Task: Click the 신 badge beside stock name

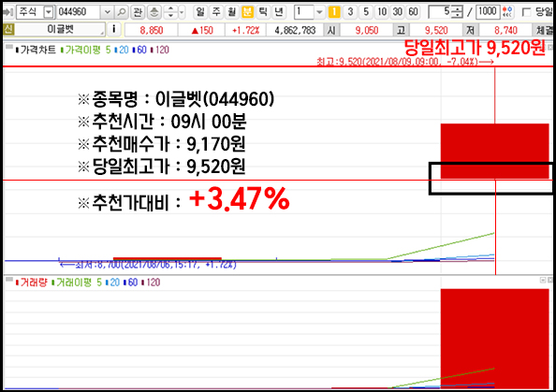Action: point(7,29)
